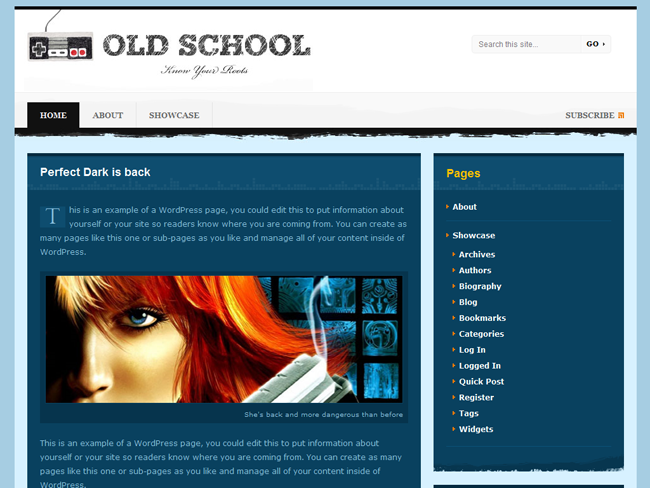This screenshot has width=650, height=488.
Task: Click the Know Your Roots tagline
Action: point(204,71)
